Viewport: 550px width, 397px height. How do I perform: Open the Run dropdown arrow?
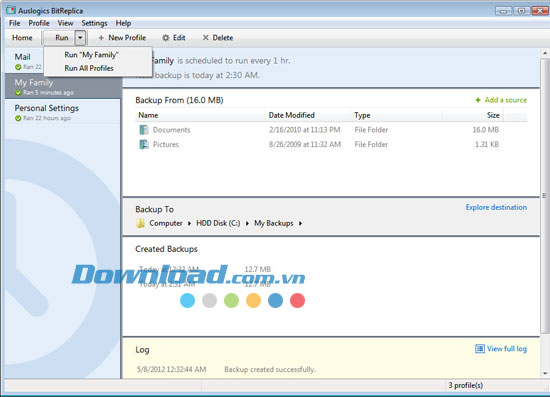[80, 38]
